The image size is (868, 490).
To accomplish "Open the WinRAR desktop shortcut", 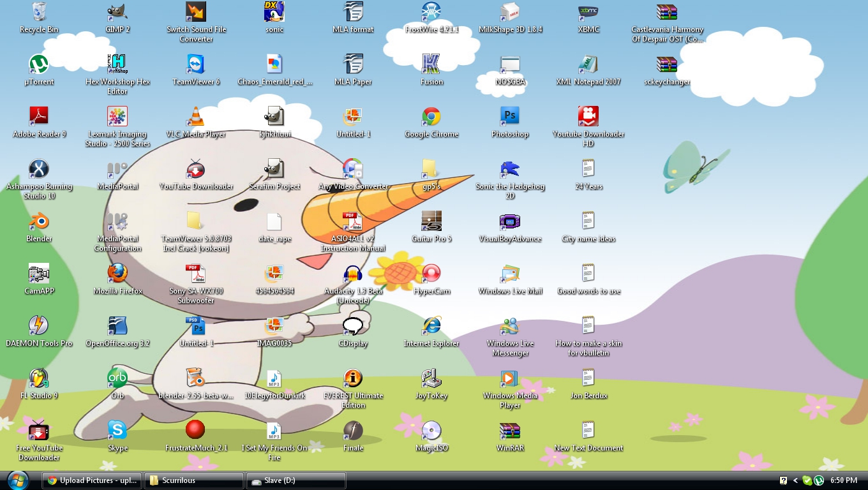I will [x=510, y=430].
